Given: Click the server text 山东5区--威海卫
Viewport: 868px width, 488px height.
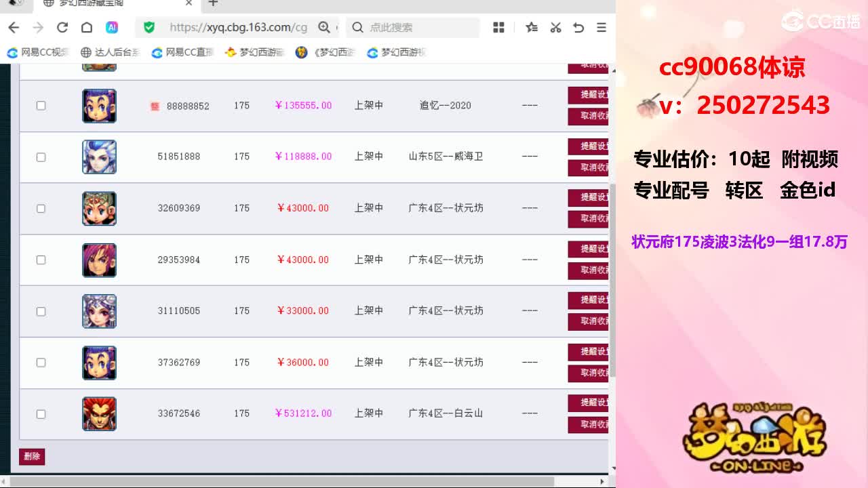Looking at the screenshot, I should [x=446, y=157].
